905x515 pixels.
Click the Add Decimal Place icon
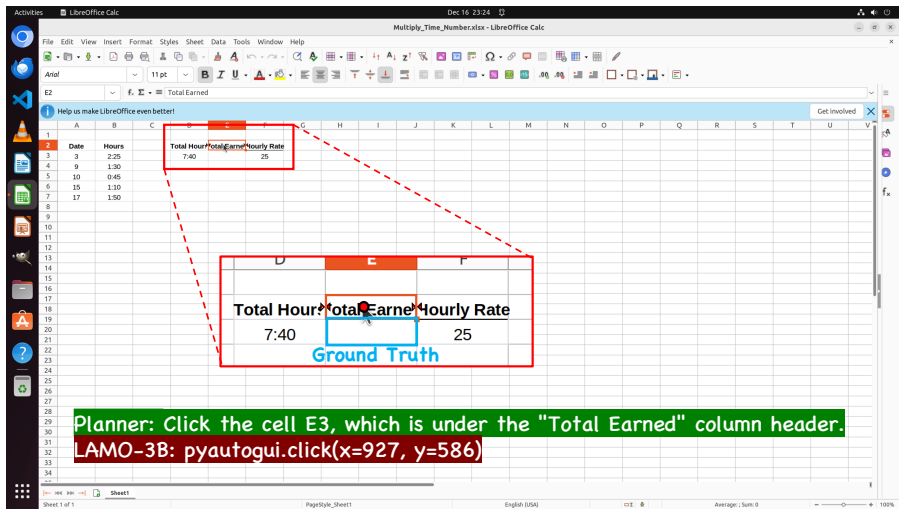tap(544, 74)
